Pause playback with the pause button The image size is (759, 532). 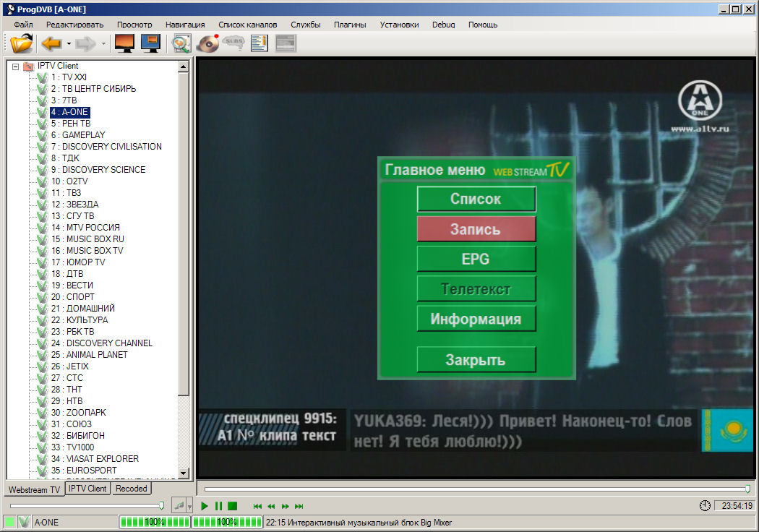tap(219, 506)
